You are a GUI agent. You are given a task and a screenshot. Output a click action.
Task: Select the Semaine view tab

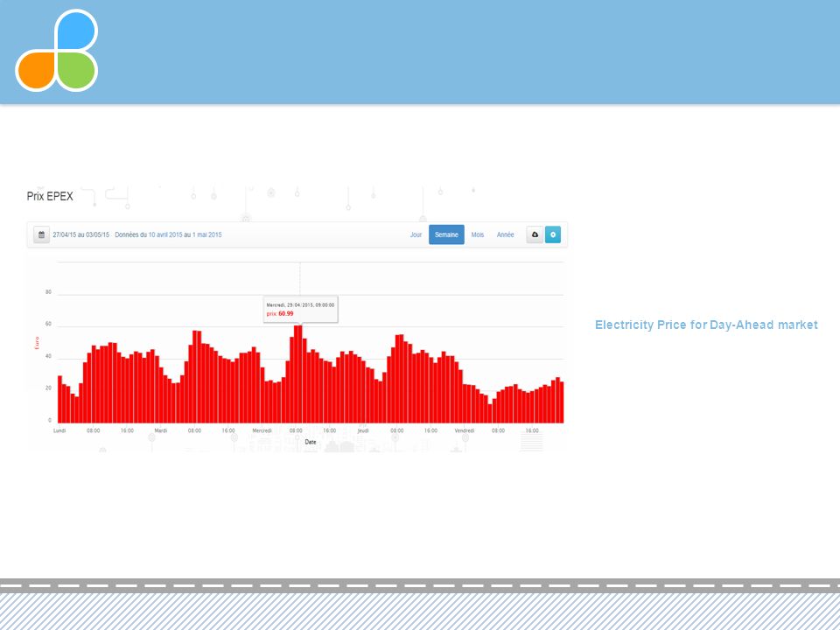pos(446,234)
